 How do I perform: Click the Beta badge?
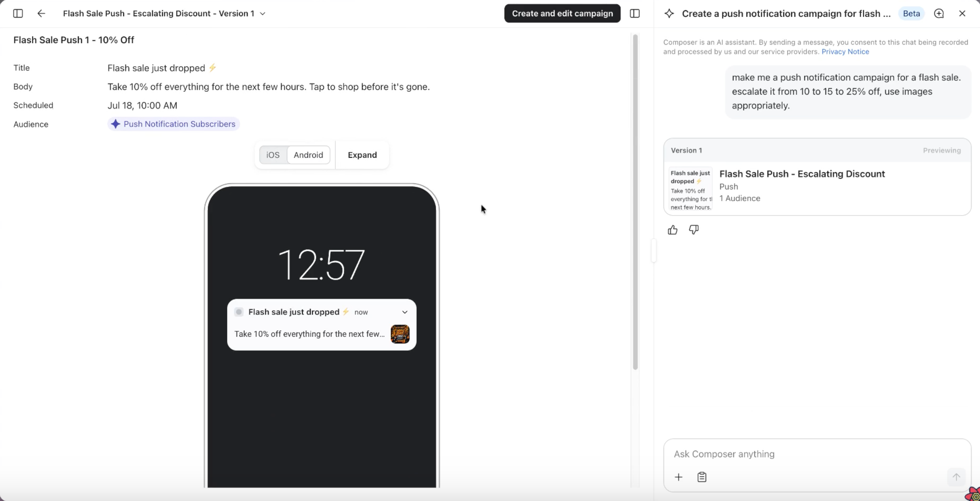tap(911, 13)
